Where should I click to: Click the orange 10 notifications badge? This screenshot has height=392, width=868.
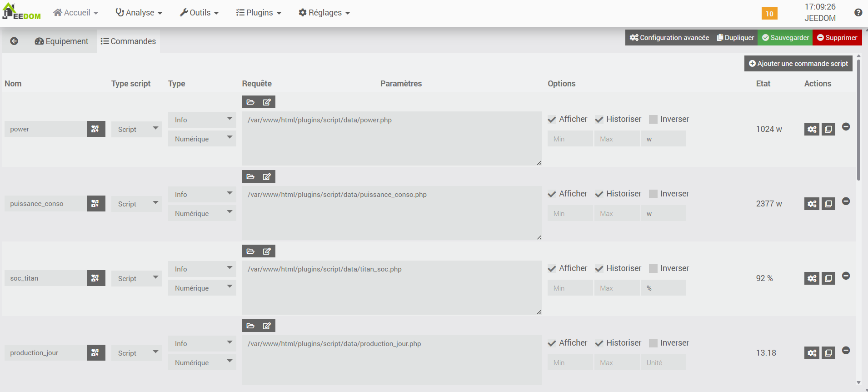click(769, 14)
